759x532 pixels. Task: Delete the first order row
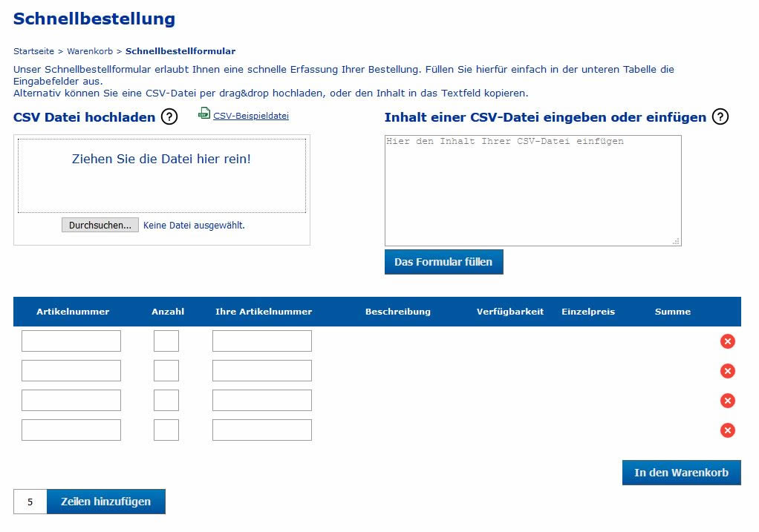pyautogui.click(x=728, y=341)
